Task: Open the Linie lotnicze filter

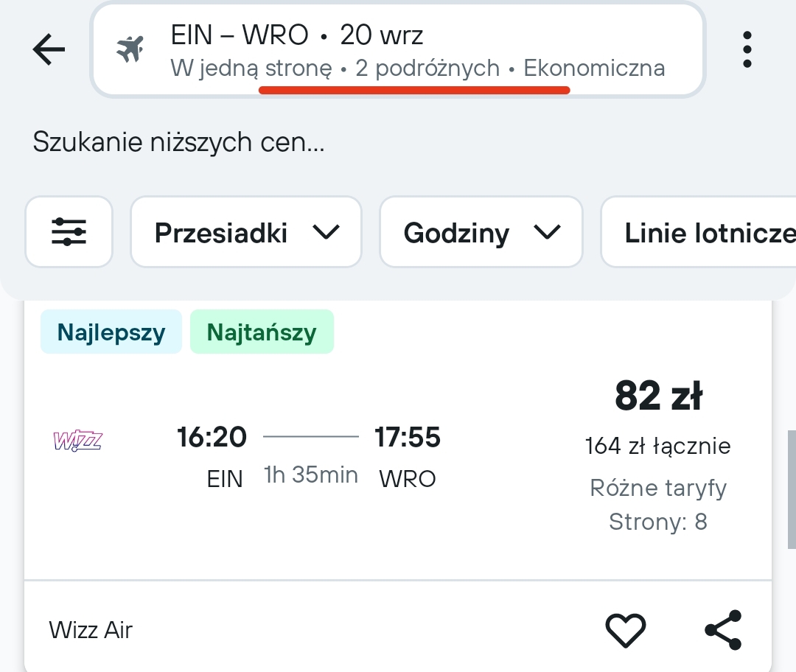Action: pyautogui.click(x=699, y=232)
